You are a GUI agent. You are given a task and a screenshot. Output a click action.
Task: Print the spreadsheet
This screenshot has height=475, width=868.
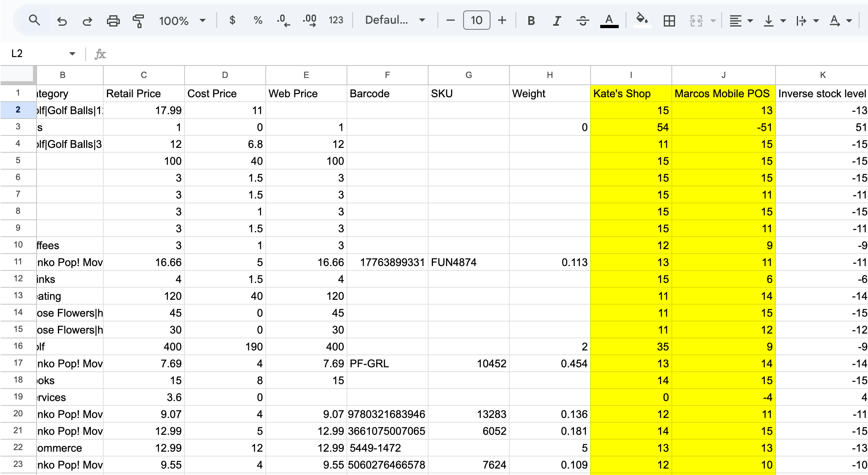[x=113, y=20]
